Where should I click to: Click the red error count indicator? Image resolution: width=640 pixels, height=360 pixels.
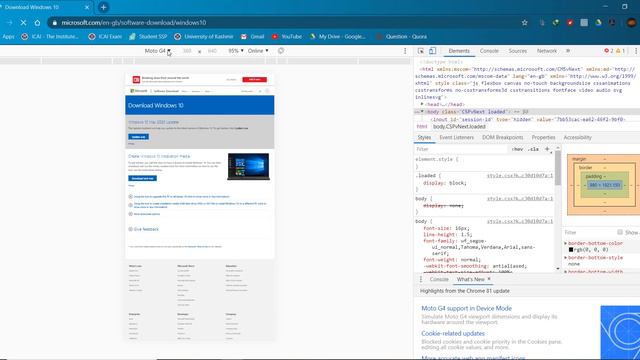pyautogui.click(x=609, y=51)
